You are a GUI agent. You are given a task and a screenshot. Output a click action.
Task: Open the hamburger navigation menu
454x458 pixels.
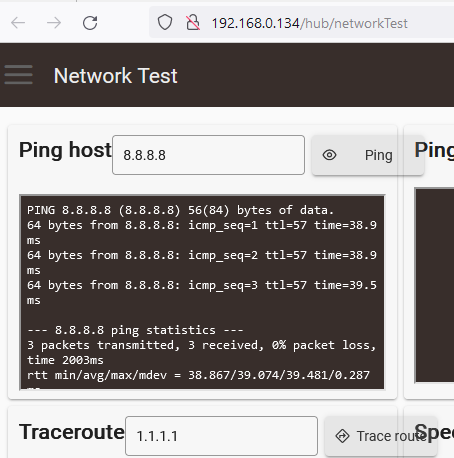click(x=19, y=75)
